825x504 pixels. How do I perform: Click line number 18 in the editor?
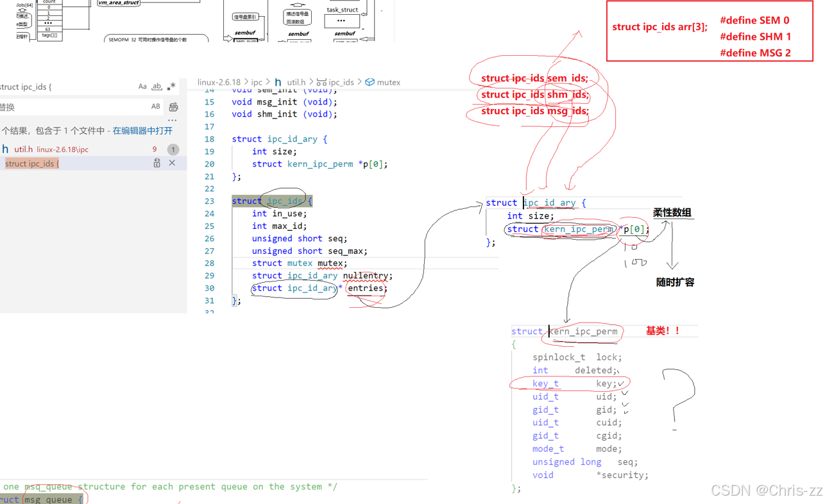pos(209,139)
